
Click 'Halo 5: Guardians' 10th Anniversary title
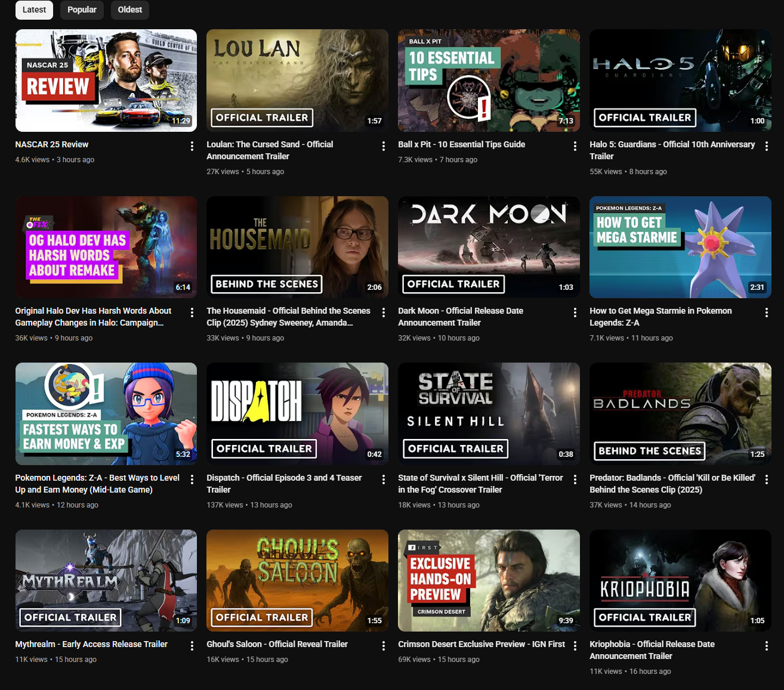coord(672,150)
